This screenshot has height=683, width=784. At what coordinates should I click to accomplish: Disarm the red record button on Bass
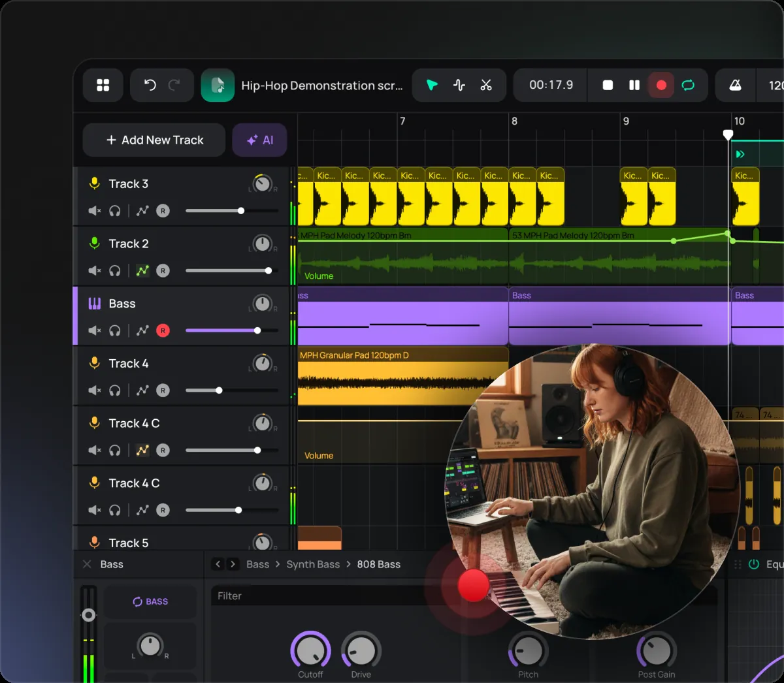click(x=163, y=330)
